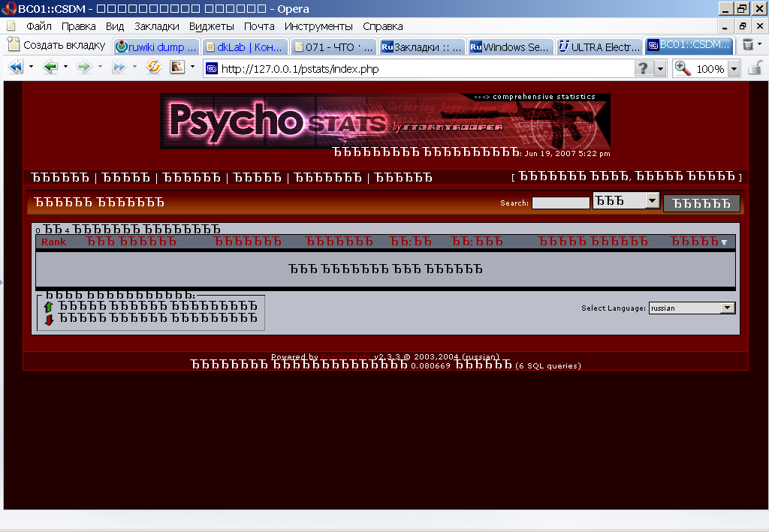Open the Правка menu
The image size is (769, 532).
[78, 26]
